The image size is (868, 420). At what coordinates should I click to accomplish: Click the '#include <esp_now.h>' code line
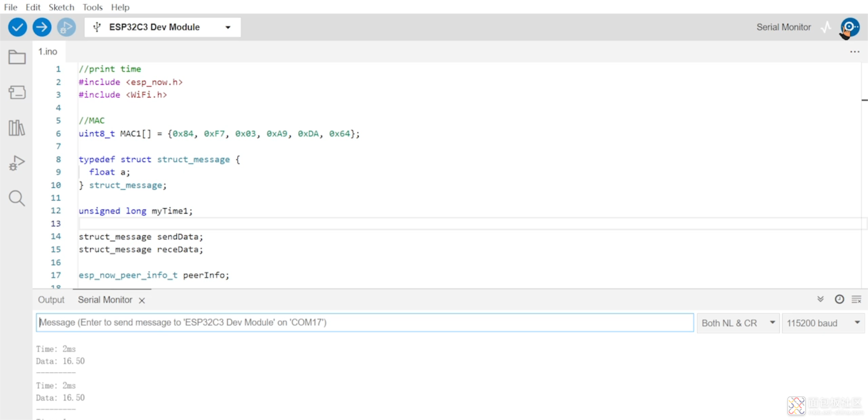[x=131, y=82]
